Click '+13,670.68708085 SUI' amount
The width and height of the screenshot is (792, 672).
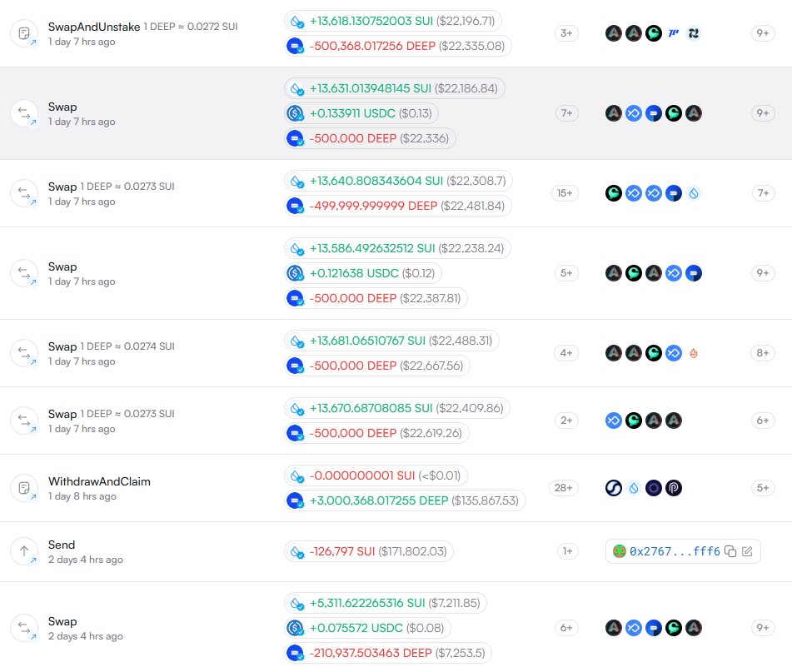371,409
